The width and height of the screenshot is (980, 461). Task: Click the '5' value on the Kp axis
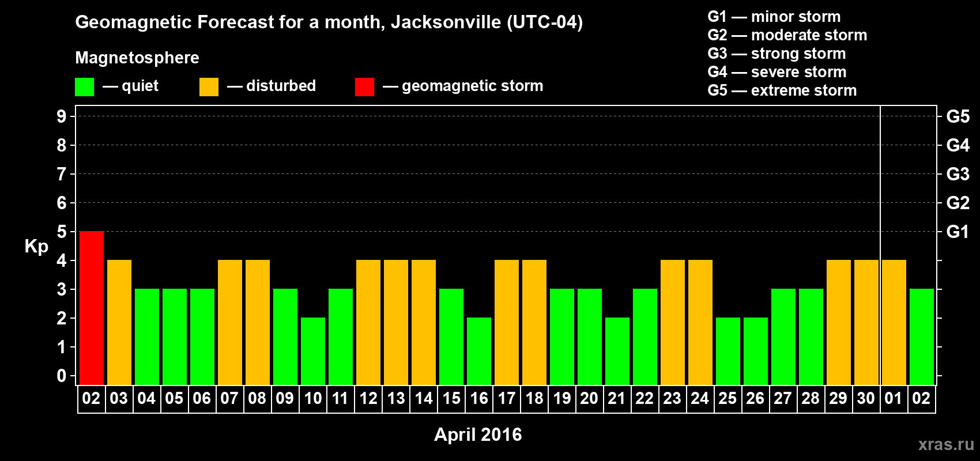pos(62,232)
